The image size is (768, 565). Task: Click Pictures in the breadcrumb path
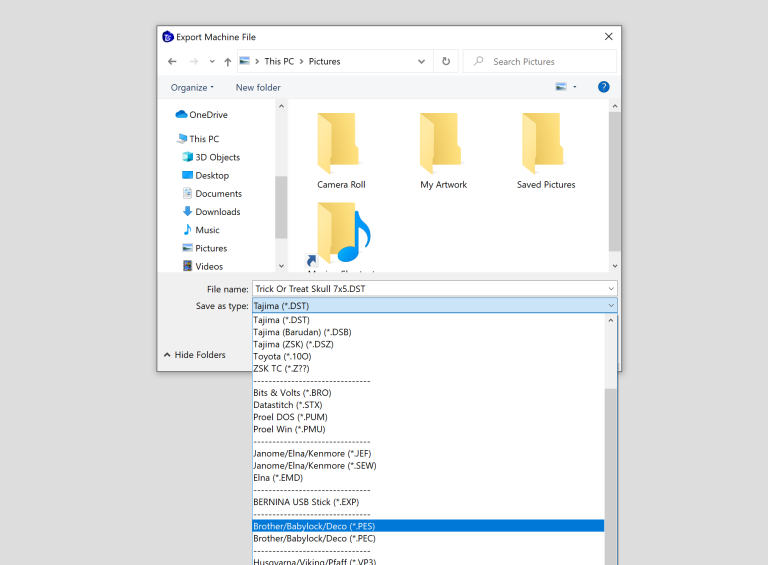click(324, 61)
